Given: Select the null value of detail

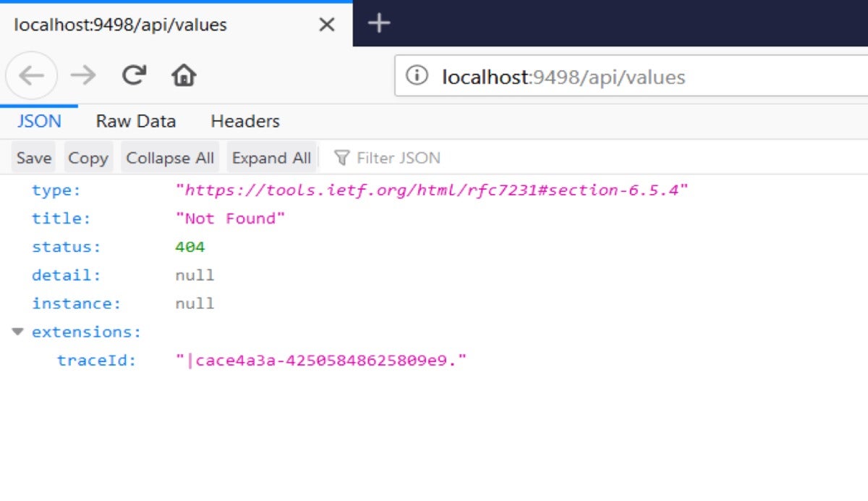Looking at the screenshot, I should pyautogui.click(x=195, y=275).
